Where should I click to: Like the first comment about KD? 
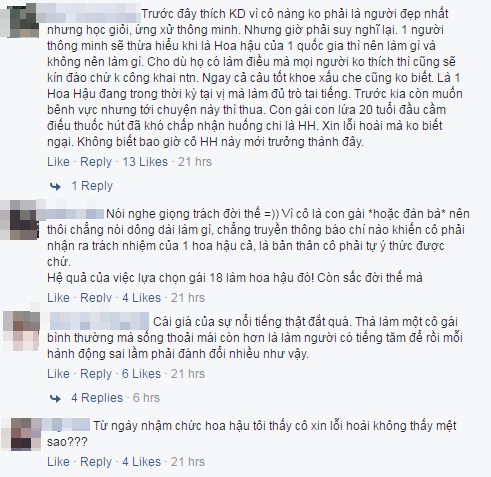[x=58, y=162]
